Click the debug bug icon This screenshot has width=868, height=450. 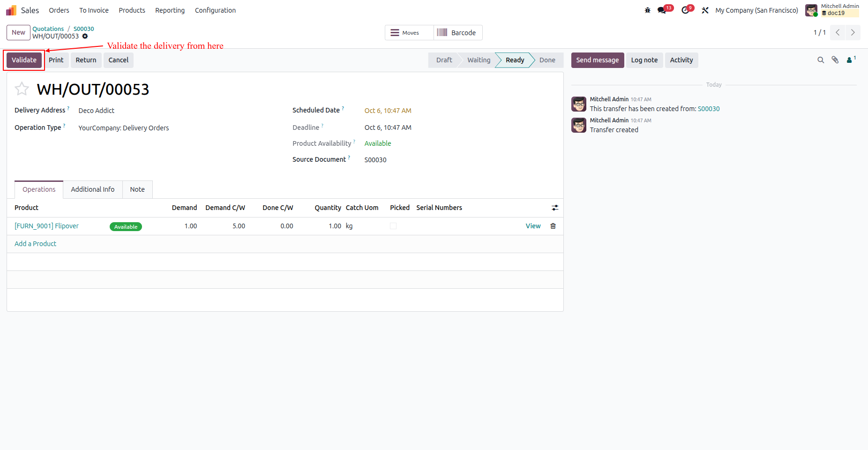click(x=648, y=10)
